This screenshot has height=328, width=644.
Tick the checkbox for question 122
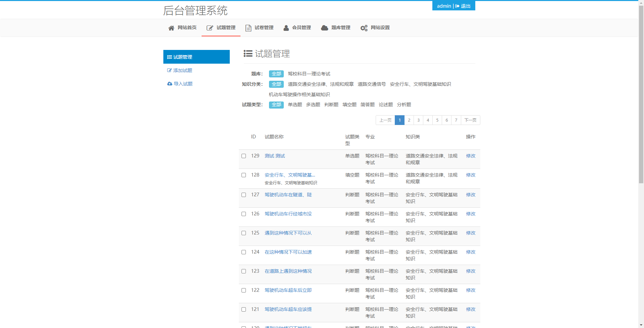[244, 290]
